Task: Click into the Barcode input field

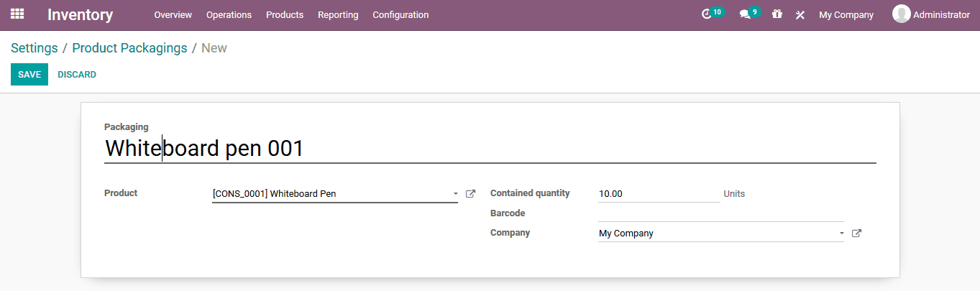Action: click(720, 214)
